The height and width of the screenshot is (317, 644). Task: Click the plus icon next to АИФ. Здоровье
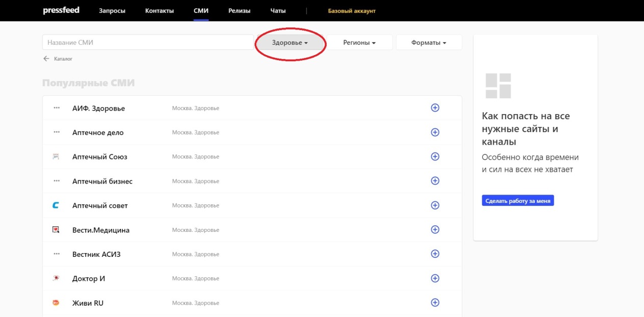[435, 108]
